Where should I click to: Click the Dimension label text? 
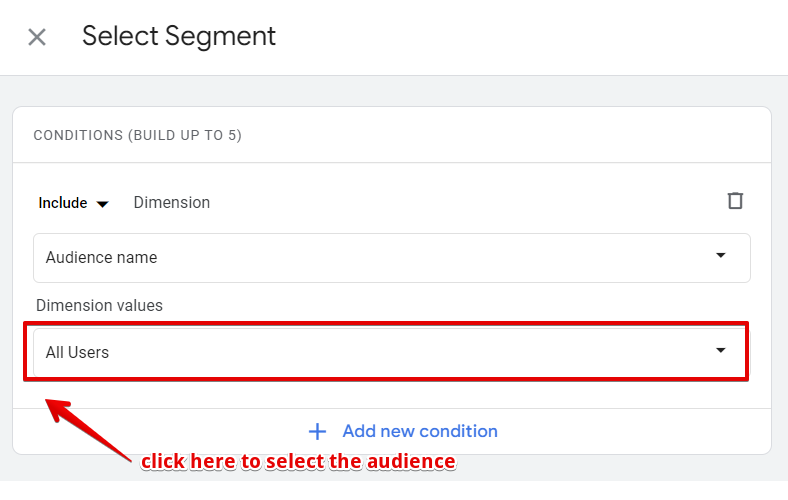click(172, 203)
